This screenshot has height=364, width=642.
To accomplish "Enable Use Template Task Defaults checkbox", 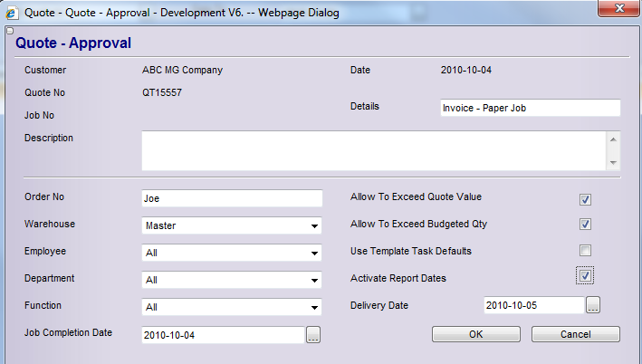I will click(586, 251).
